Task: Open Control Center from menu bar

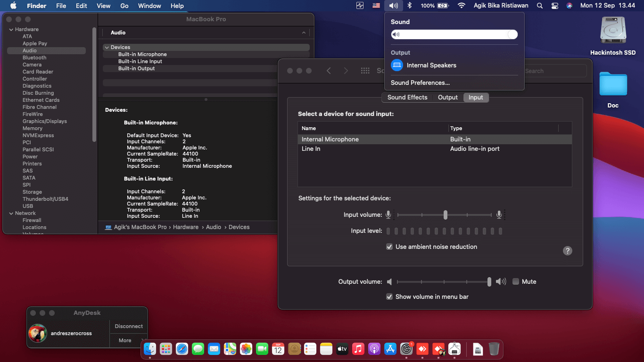Action: click(554, 6)
